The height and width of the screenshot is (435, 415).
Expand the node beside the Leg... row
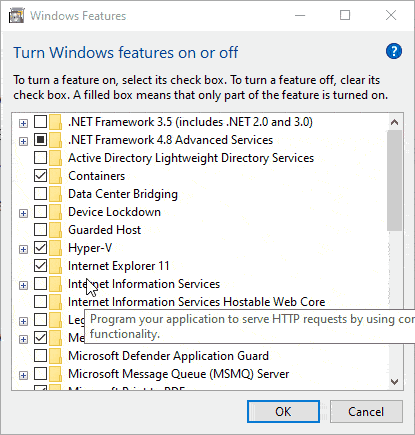coord(23,321)
